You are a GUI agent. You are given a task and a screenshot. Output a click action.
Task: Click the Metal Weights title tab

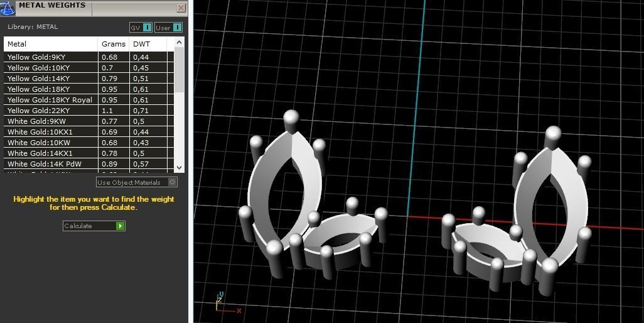click(x=51, y=6)
